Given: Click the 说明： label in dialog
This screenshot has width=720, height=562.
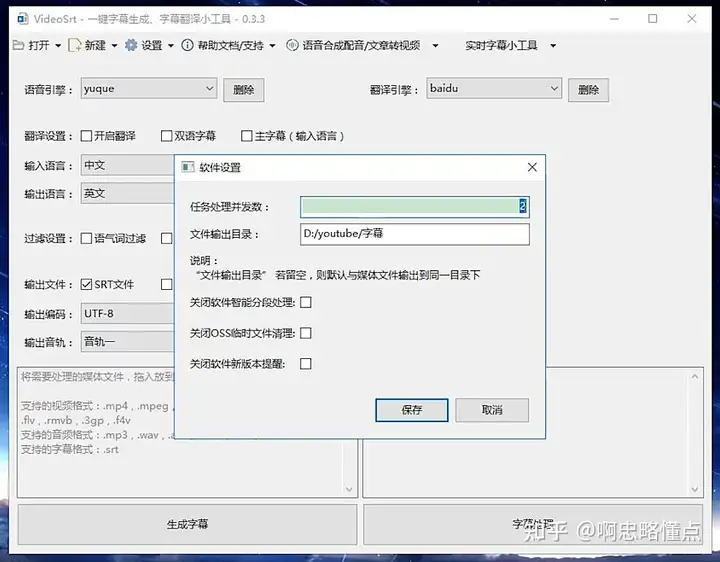Looking at the screenshot, I should click(204, 261).
